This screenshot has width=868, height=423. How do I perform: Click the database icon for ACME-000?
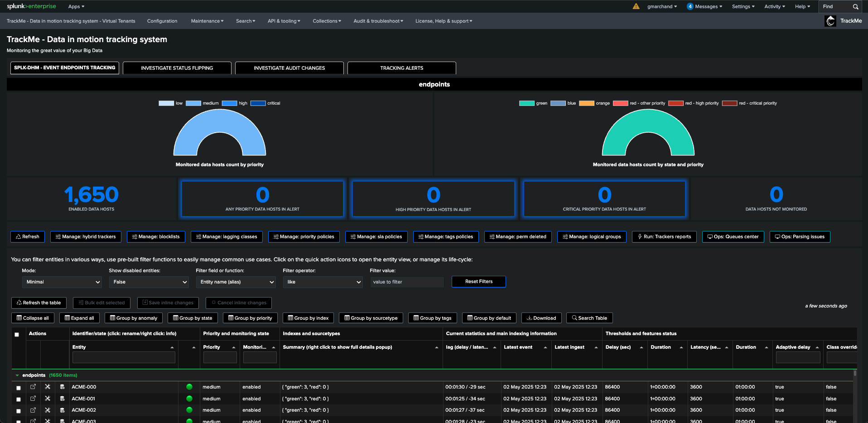tap(62, 387)
